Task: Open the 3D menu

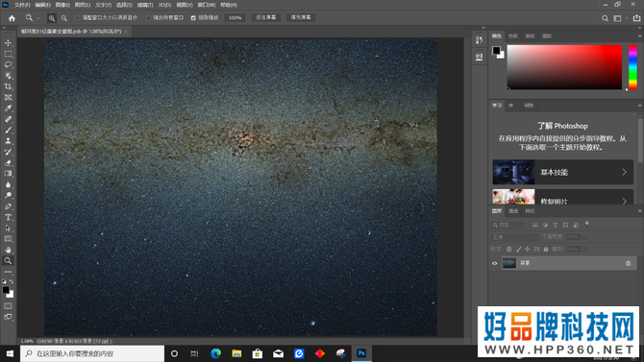Action: [164, 5]
